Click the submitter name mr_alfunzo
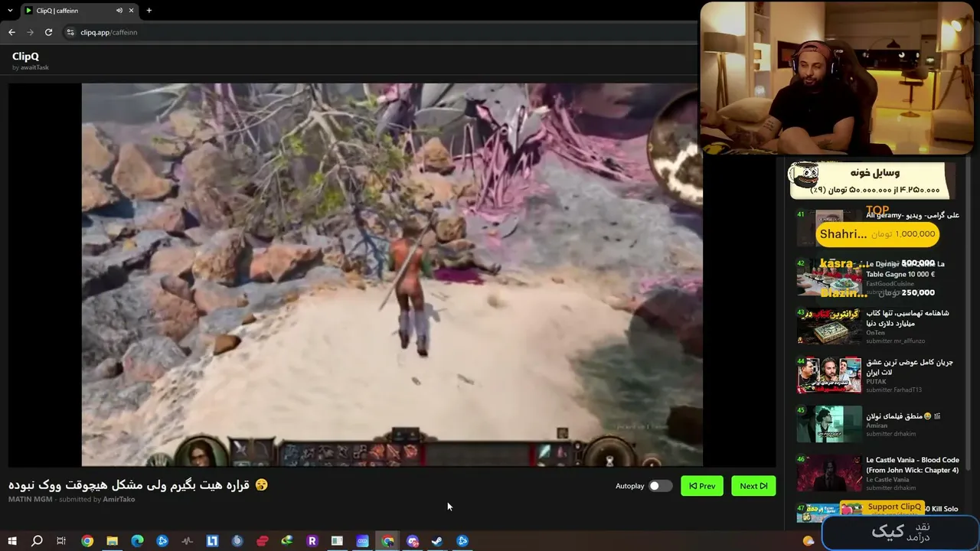980x551 pixels. [x=910, y=341]
